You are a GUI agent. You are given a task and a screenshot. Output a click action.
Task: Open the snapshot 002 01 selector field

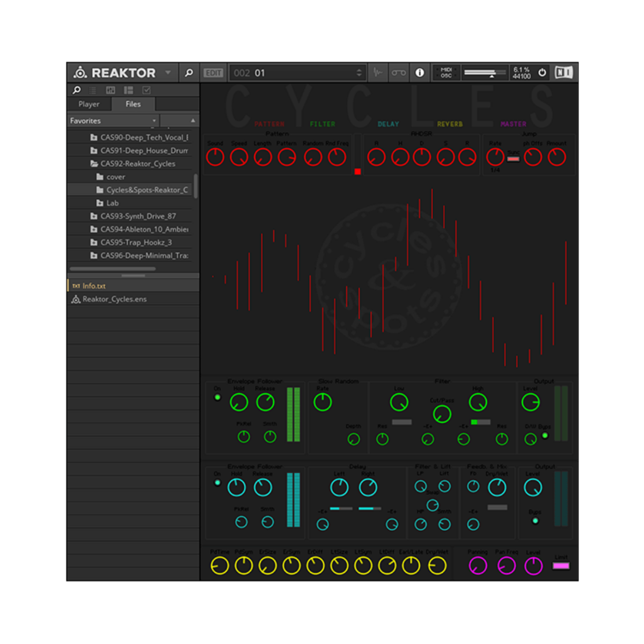(297, 72)
